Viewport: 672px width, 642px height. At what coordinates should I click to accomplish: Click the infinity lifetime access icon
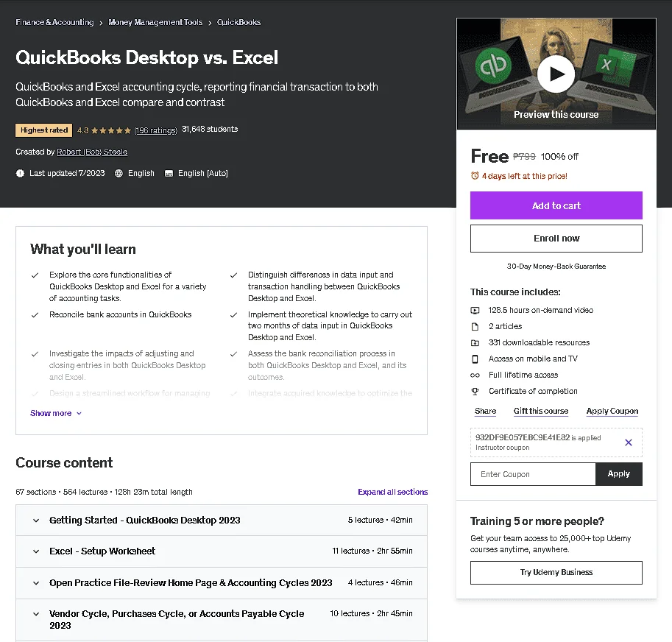475,375
